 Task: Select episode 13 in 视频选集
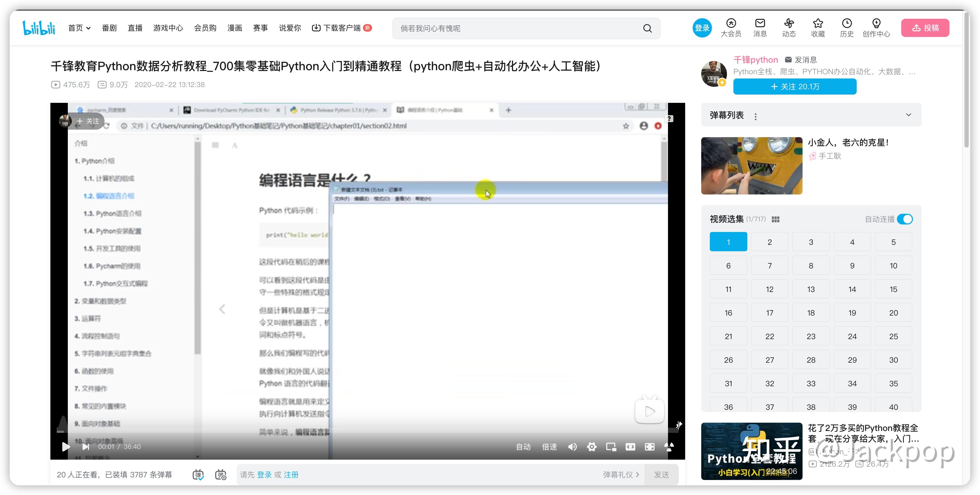tap(811, 289)
